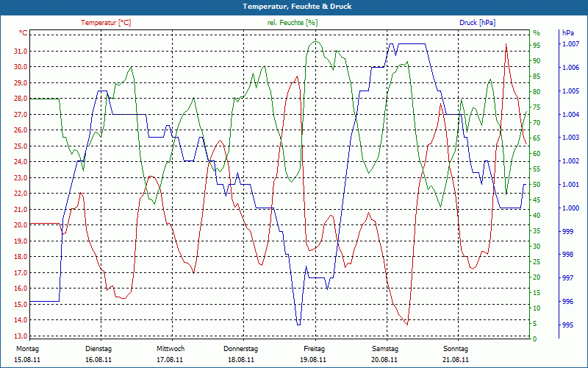Click humidity axis value 75
Image resolution: width=588 pixels, height=368 pixels.
pos(537,107)
